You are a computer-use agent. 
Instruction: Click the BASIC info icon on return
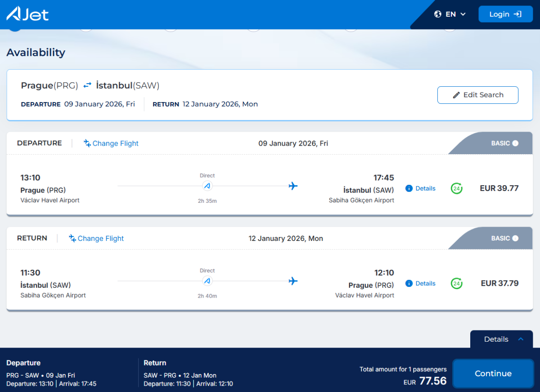coord(515,238)
